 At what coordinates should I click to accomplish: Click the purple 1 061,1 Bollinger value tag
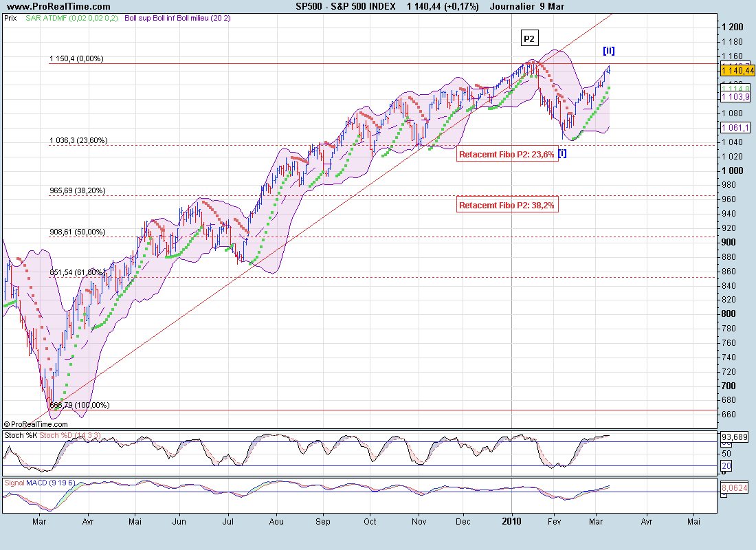(x=735, y=128)
